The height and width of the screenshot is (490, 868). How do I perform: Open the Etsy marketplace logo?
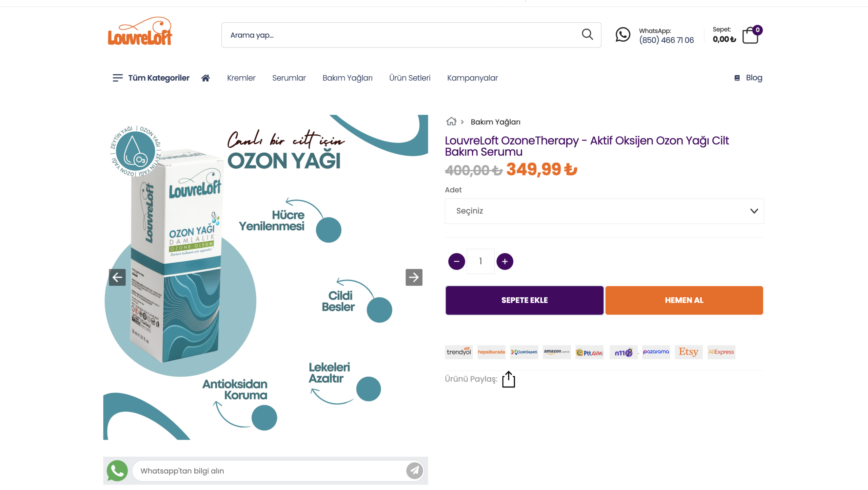(688, 352)
